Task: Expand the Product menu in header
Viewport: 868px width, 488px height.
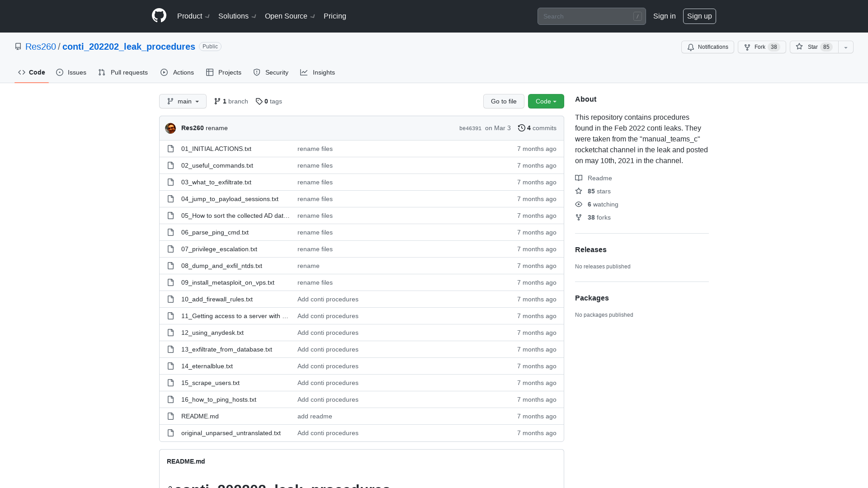Action: (193, 16)
